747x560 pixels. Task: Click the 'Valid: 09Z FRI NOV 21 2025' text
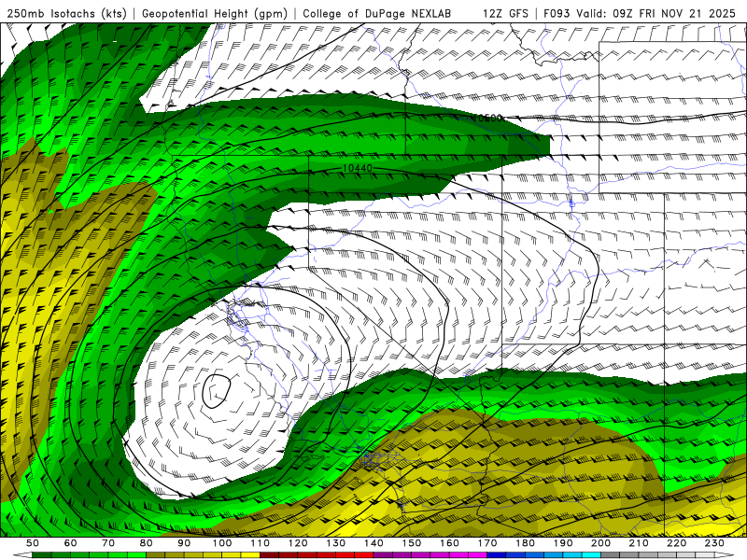click(655, 13)
